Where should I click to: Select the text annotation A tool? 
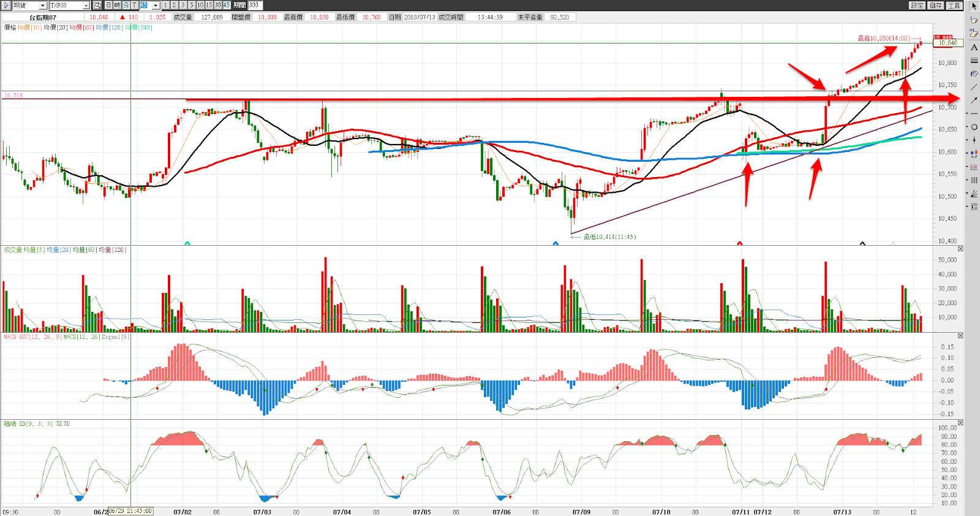(974, 47)
